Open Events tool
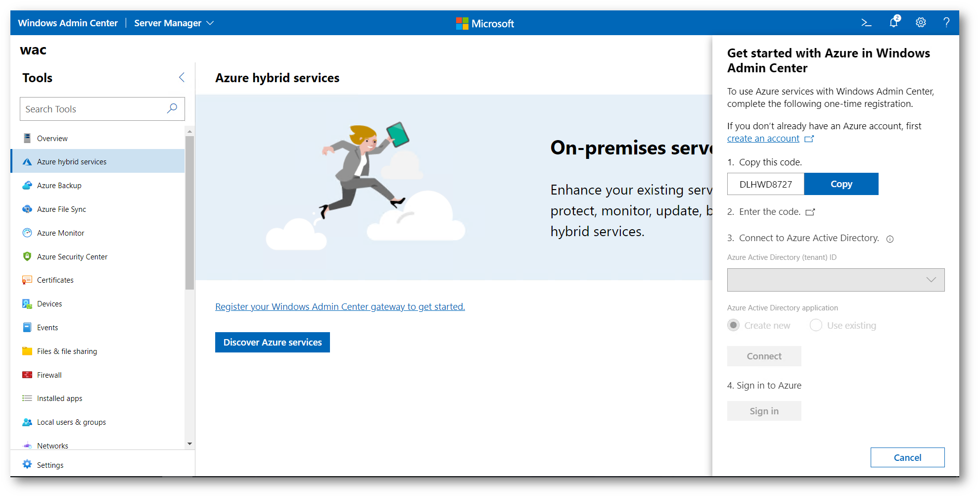 click(x=98, y=327)
